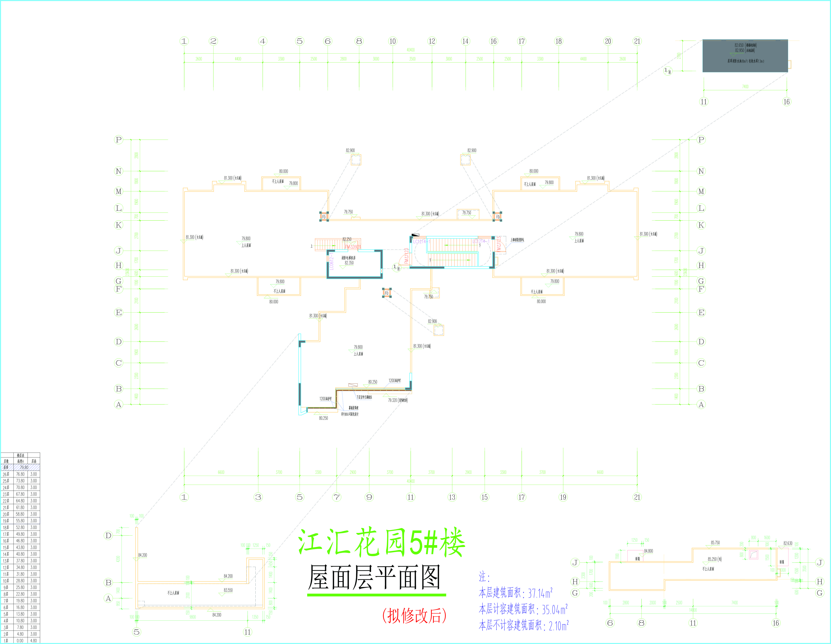Click axis bubble 4 in the main plan

tap(263, 41)
